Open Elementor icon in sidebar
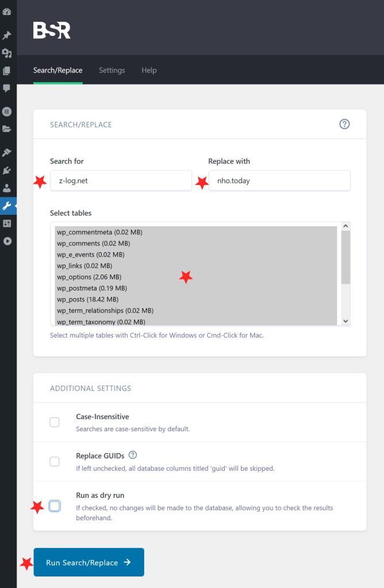 coord(7,111)
